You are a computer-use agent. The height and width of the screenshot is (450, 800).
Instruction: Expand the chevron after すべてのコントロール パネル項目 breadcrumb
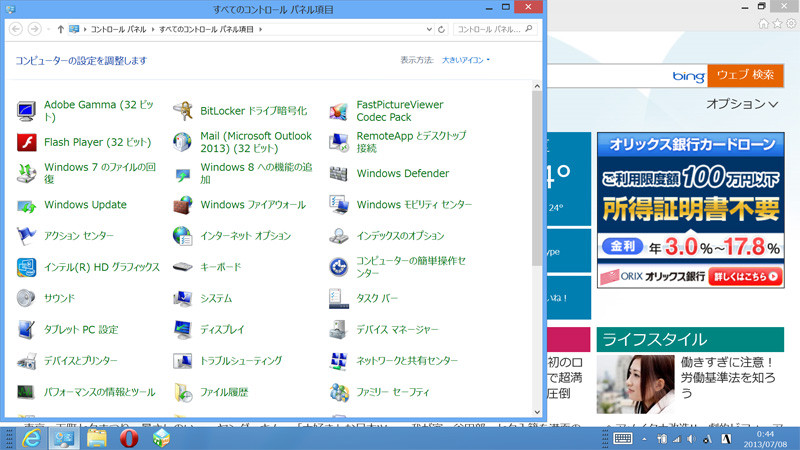coord(260,30)
